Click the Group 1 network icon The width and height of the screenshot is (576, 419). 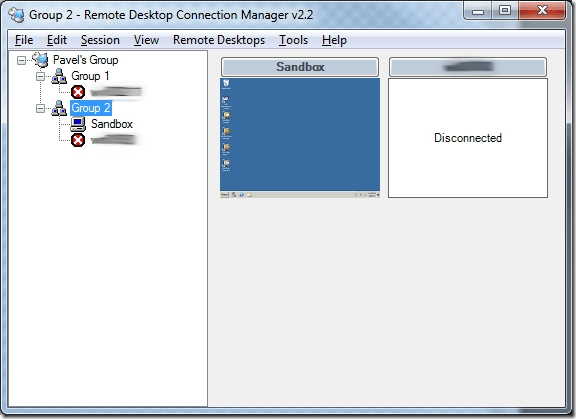[59, 76]
